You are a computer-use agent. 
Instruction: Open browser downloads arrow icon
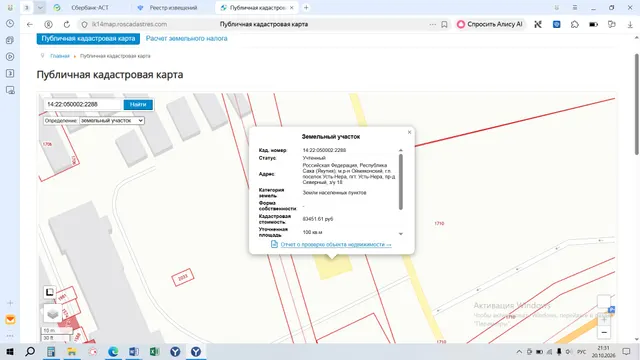click(x=630, y=24)
